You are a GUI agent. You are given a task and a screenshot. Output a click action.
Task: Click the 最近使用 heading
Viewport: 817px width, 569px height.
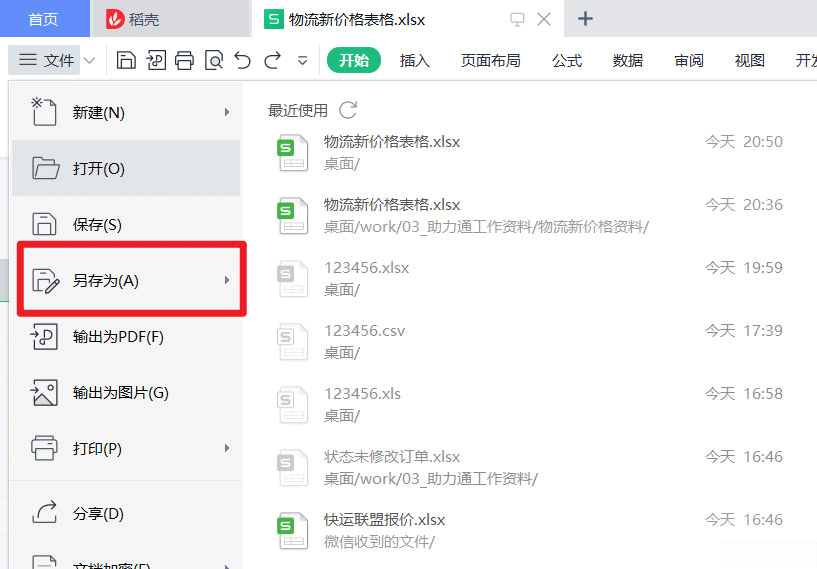[x=298, y=110]
